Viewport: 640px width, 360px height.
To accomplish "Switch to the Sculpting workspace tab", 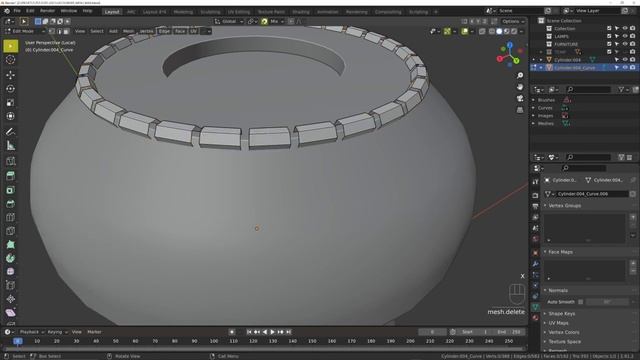I will (x=210, y=12).
